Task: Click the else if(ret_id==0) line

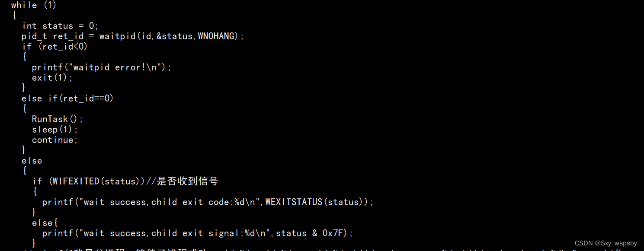Action: (x=67, y=98)
